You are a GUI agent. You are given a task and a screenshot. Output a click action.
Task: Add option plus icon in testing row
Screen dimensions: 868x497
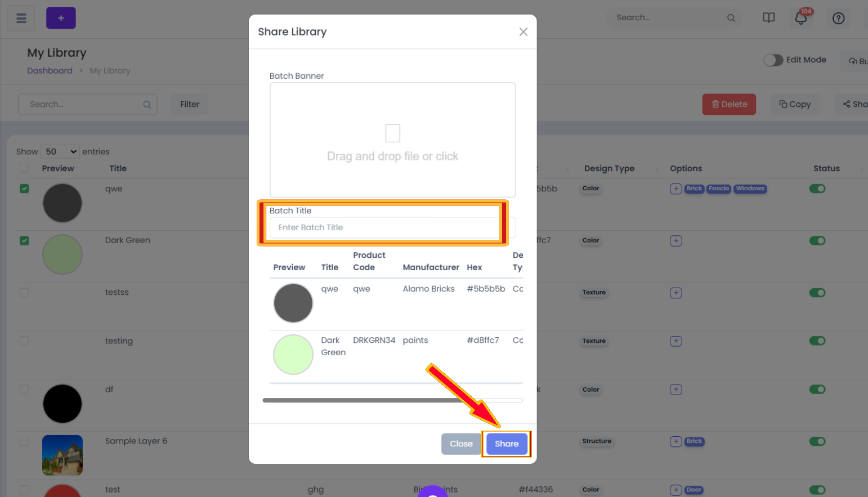point(675,341)
